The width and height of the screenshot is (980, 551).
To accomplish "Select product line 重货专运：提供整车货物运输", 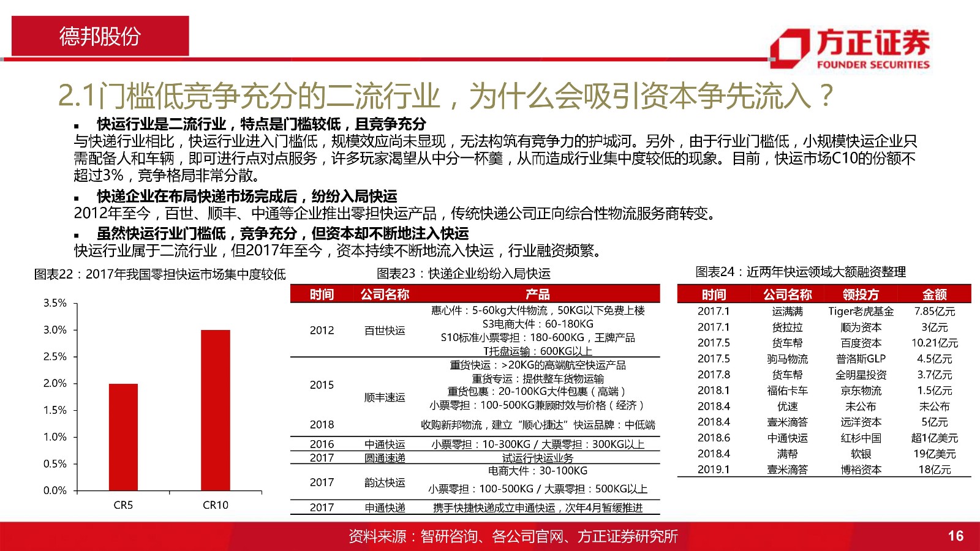I will [538, 379].
